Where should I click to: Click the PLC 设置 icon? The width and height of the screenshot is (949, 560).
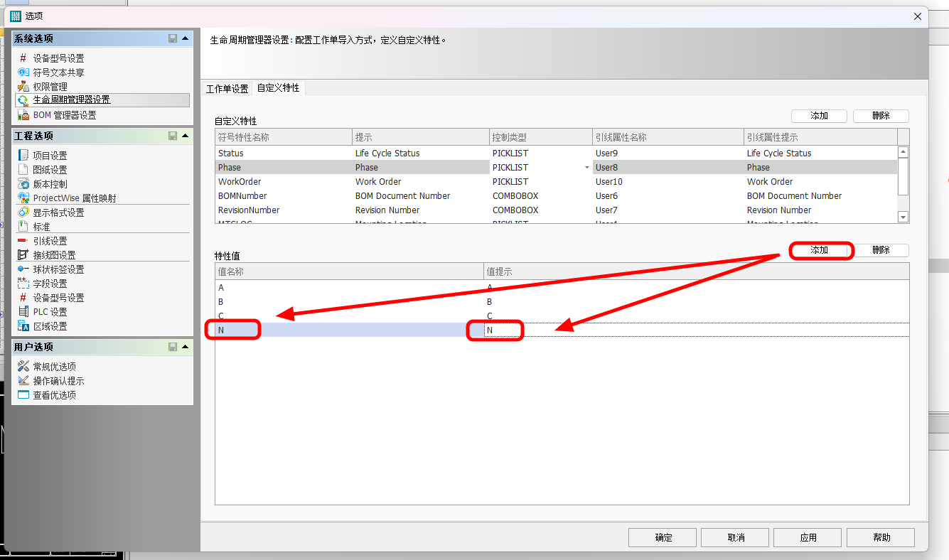(23, 312)
